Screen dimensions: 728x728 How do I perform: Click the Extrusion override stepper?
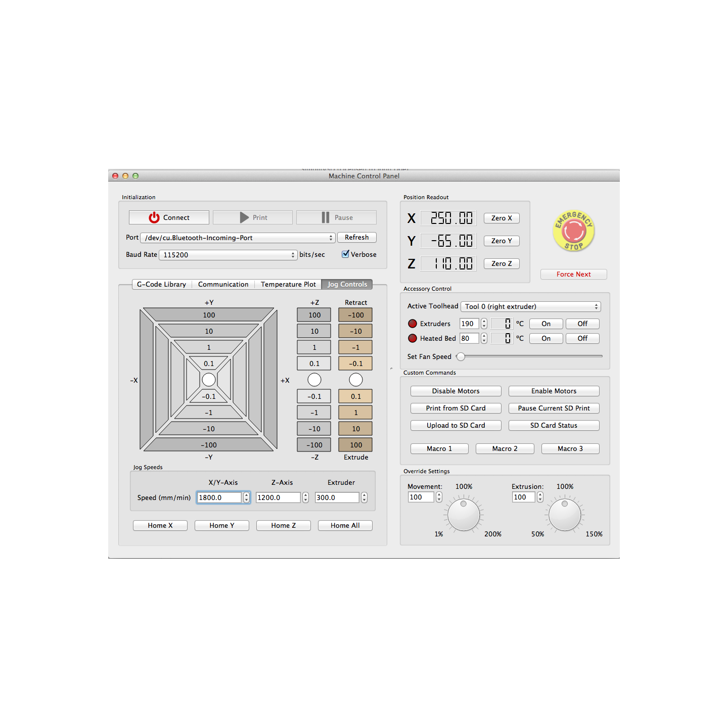[x=540, y=497]
